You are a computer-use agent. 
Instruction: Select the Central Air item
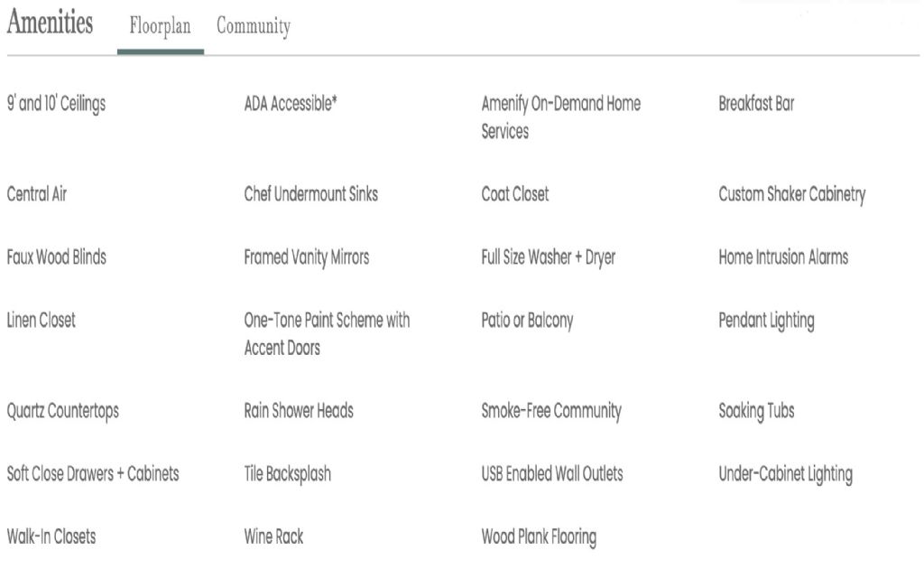pyautogui.click(x=37, y=194)
